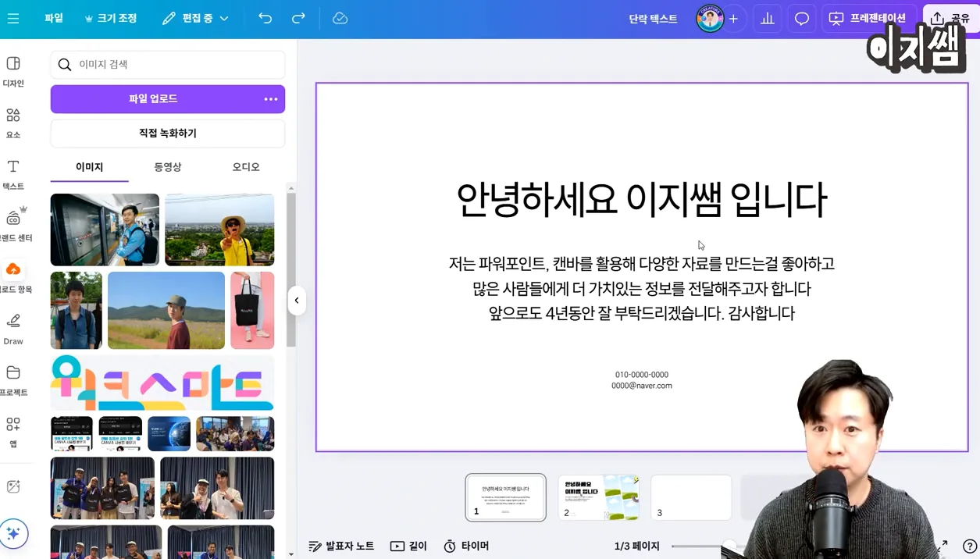This screenshot has width=980, height=559.
Task: Select slide 2 thumbnail
Action: (x=598, y=497)
